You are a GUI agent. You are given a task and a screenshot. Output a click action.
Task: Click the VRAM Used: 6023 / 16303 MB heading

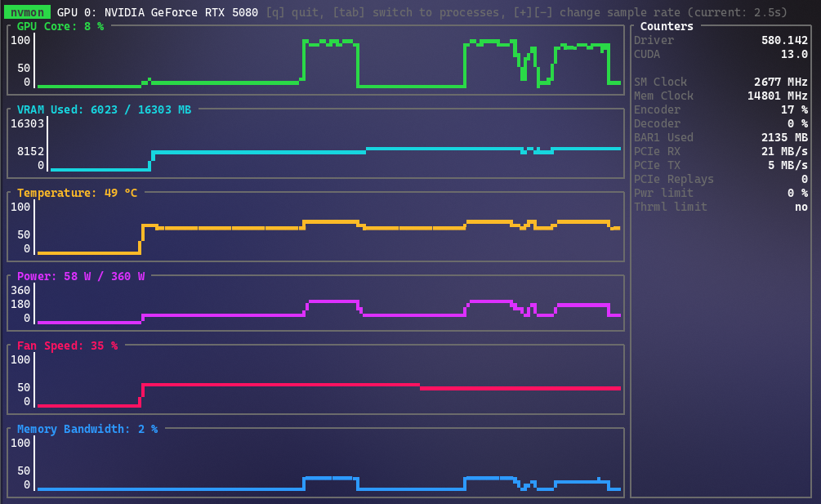[104, 109]
